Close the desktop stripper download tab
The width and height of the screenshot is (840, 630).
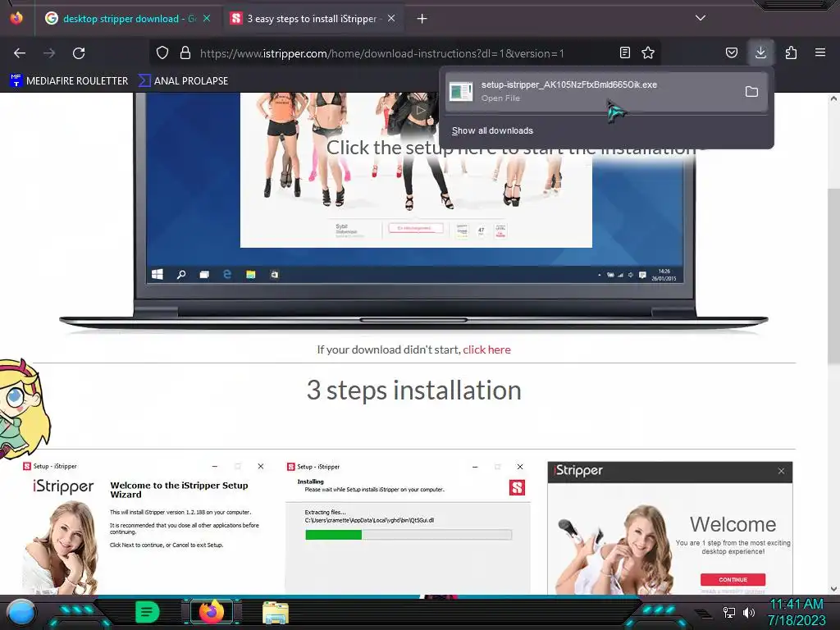207,18
